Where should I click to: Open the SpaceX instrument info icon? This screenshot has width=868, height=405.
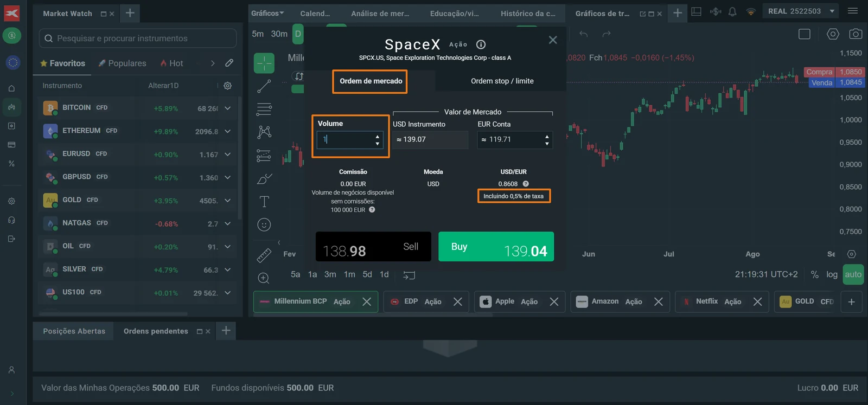click(481, 44)
